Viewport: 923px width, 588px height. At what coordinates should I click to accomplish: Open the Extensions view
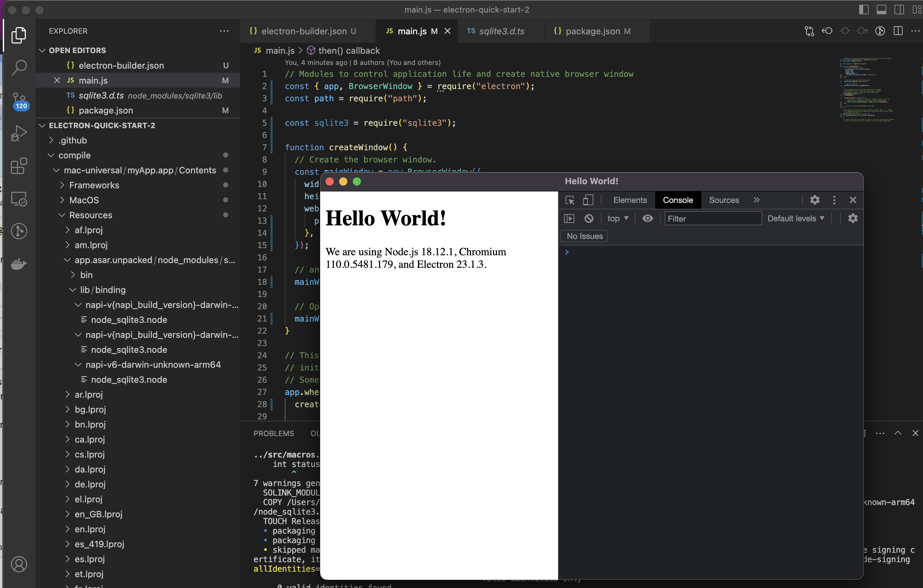click(18, 166)
